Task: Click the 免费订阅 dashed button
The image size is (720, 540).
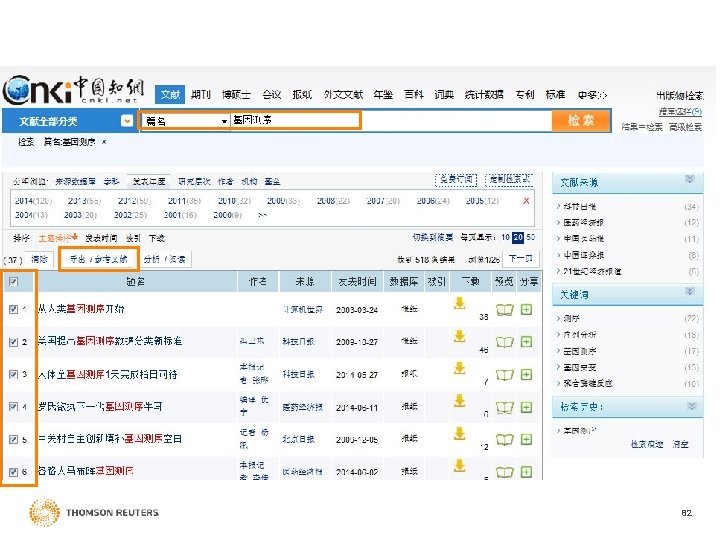Action: pos(456,180)
